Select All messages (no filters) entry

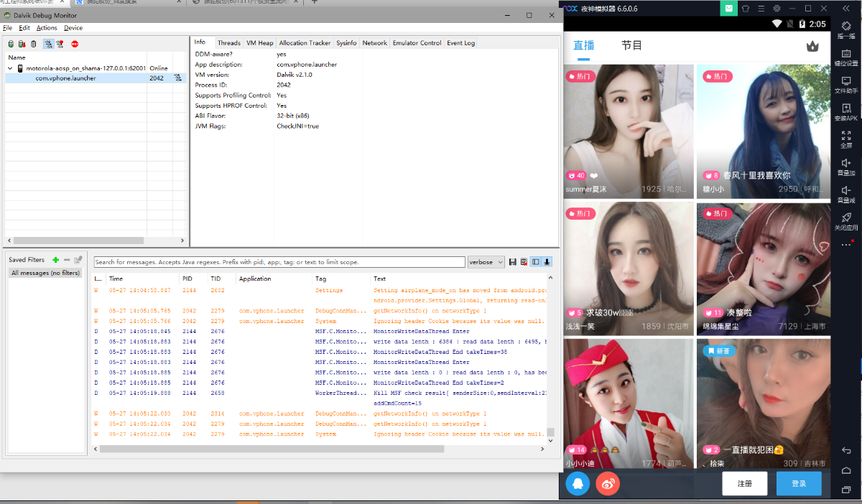click(45, 273)
